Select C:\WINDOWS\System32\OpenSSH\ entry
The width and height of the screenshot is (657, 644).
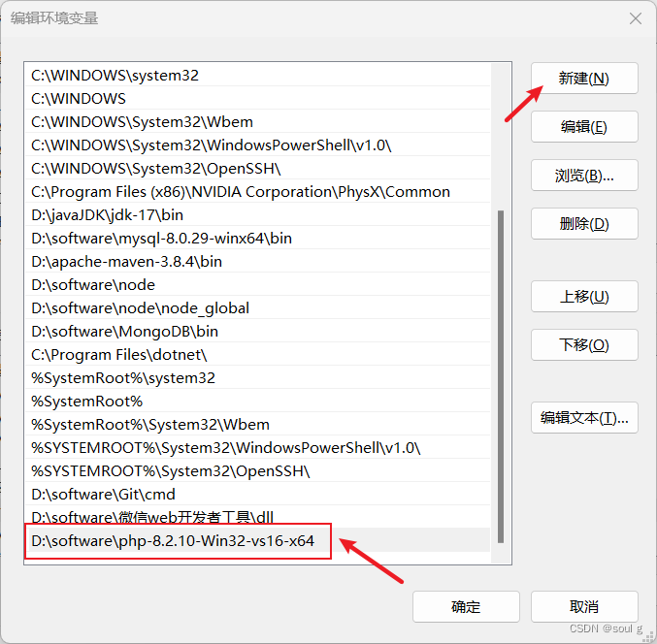tap(258, 169)
